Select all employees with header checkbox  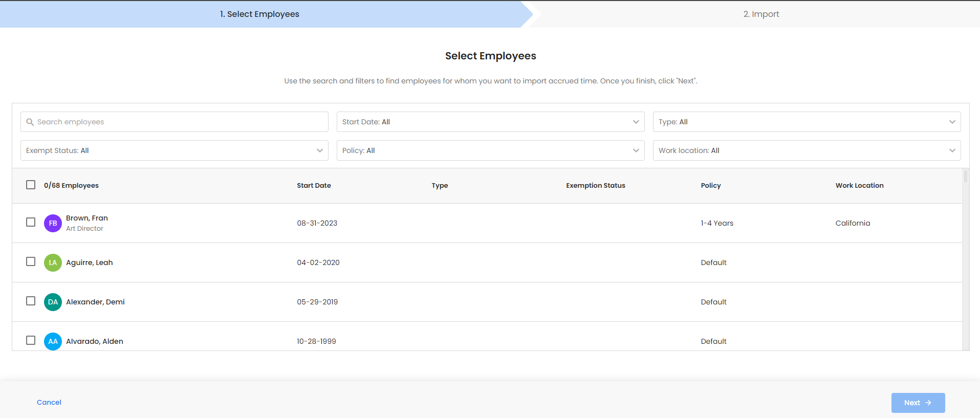[x=31, y=185]
